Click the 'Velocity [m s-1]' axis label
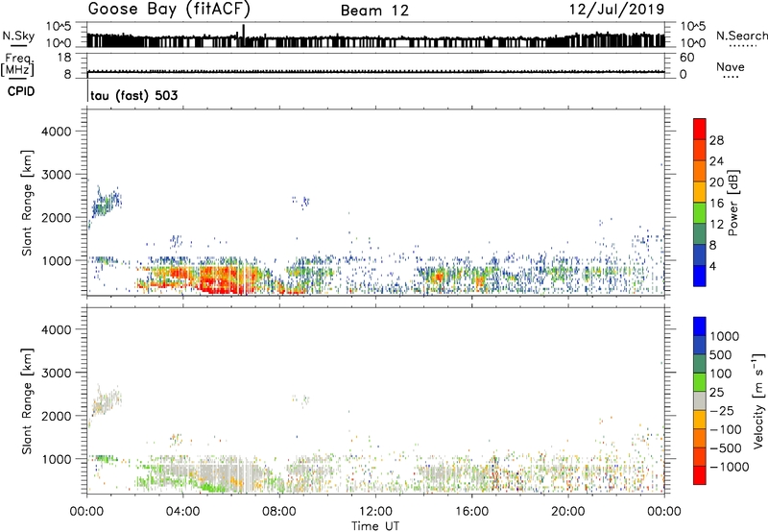The image size is (768, 532). [x=758, y=400]
